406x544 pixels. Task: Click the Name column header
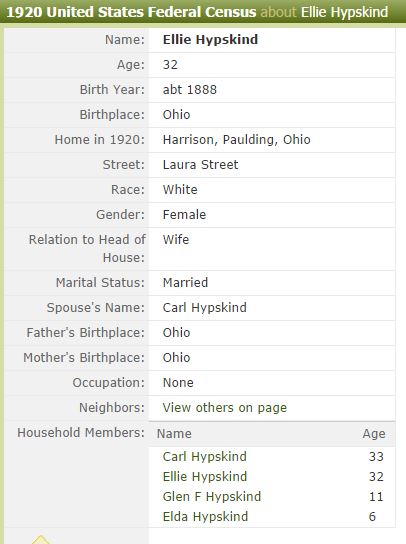coord(174,434)
